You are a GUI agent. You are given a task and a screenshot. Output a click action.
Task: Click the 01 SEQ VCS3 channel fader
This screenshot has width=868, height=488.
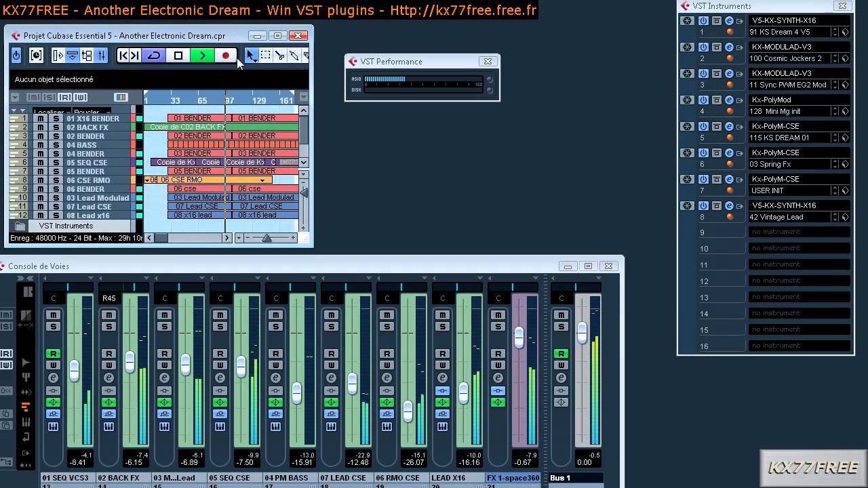pos(74,370)
